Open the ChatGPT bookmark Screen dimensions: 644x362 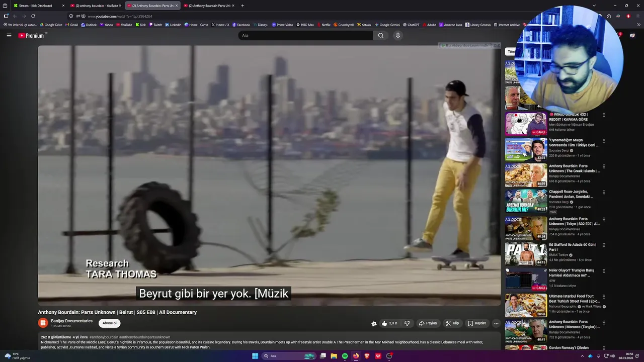[411, 25]
